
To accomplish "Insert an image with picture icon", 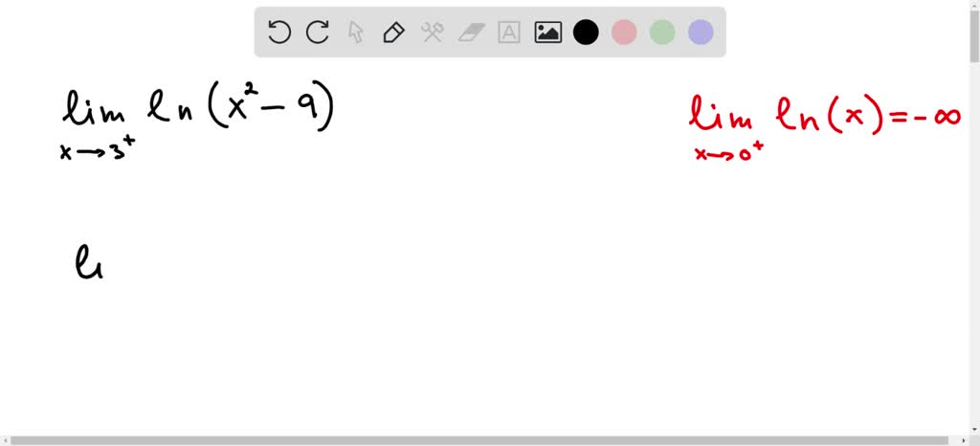I will point(547,32).
